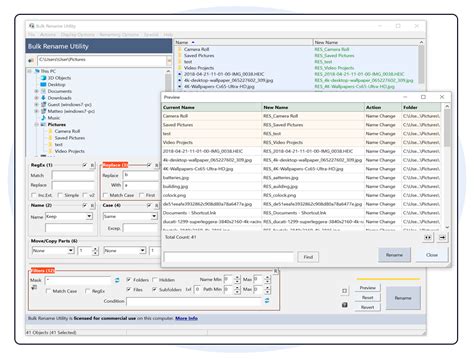This screenshot has height=360, width=474.
Task: Enable the Inc. Ext. checkbox in the RegEx panel
Action: click(33, 195)
